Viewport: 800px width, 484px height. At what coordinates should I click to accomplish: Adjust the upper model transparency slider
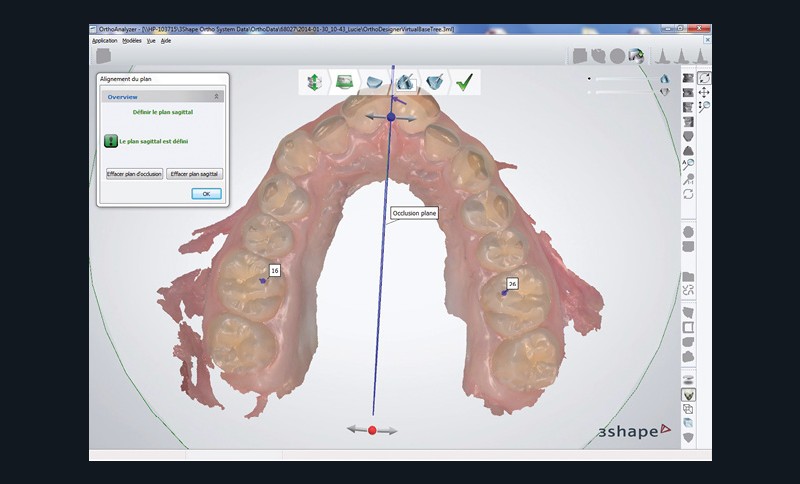coord(620,78)
